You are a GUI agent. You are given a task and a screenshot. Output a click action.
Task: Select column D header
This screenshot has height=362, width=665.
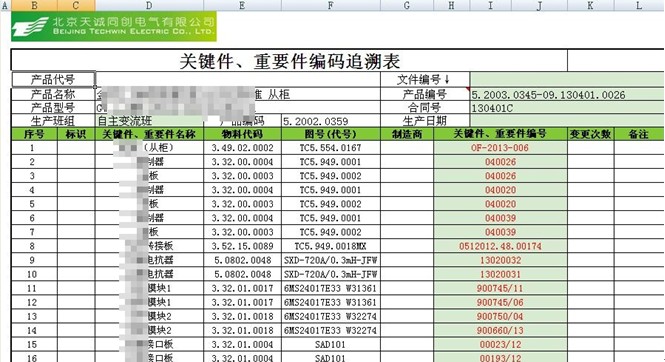point(149,5)
